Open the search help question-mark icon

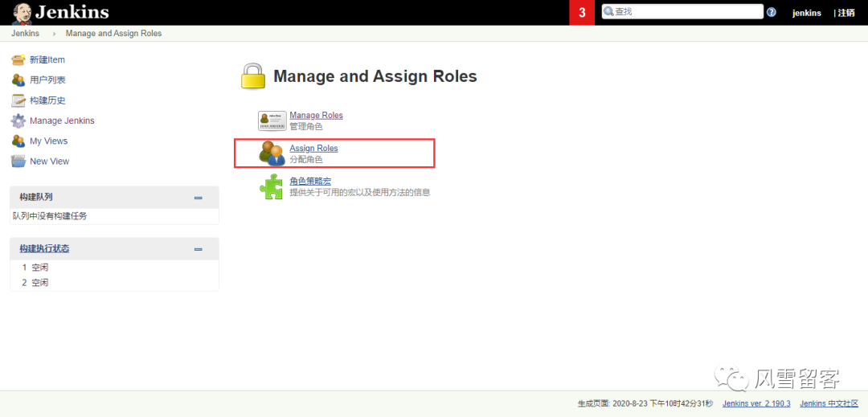771,12
